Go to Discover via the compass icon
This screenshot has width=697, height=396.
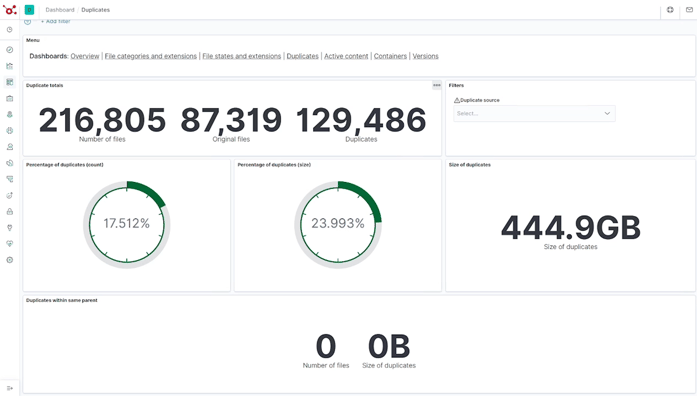pyautogui.click(x=10, y=50)
